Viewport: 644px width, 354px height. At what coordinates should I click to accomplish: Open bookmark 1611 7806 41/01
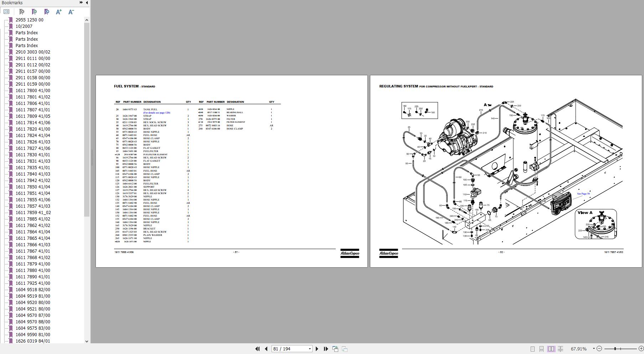coord(33,103)
